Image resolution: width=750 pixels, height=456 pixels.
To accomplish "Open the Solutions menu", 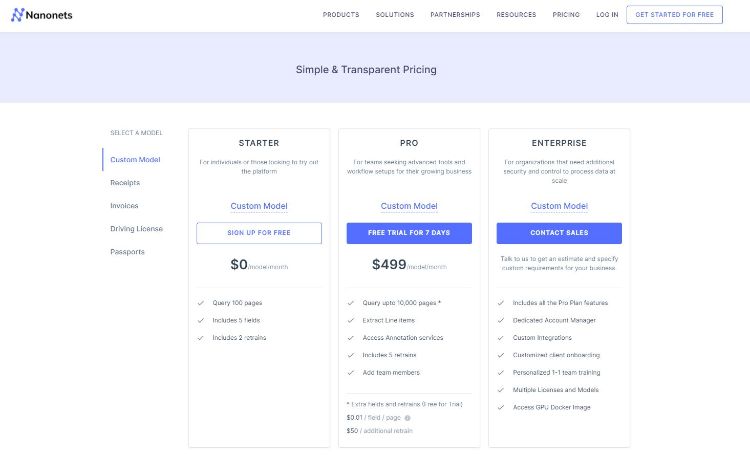I will 395,15.
